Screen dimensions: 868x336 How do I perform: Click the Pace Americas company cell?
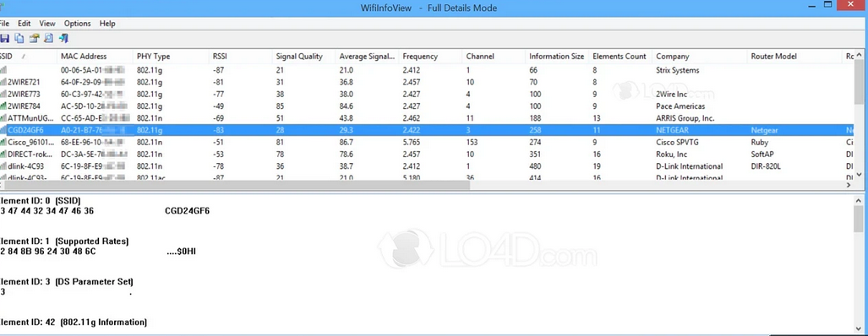coord(680,106)
